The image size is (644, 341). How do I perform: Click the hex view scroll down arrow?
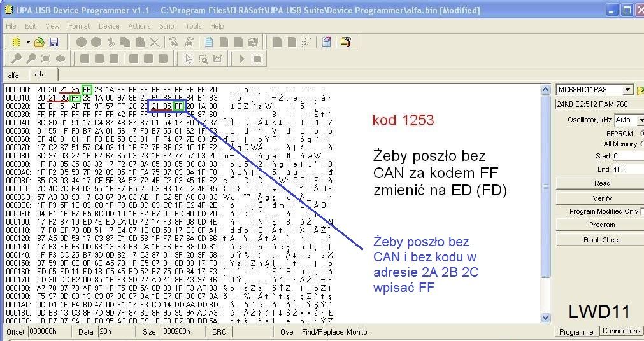(x=546, y=317)
